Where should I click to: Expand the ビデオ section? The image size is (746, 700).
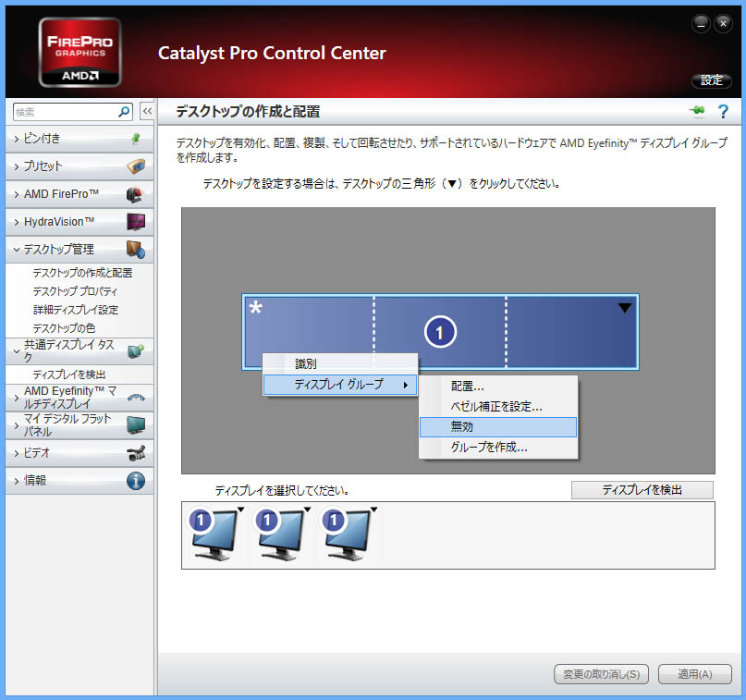(x=17, y=453)
